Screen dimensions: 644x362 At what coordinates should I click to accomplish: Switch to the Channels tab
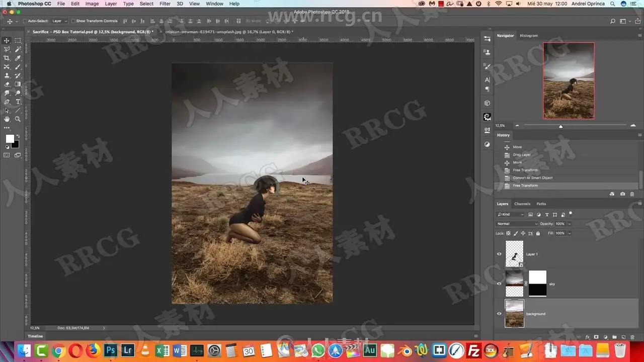click(522, 204)
